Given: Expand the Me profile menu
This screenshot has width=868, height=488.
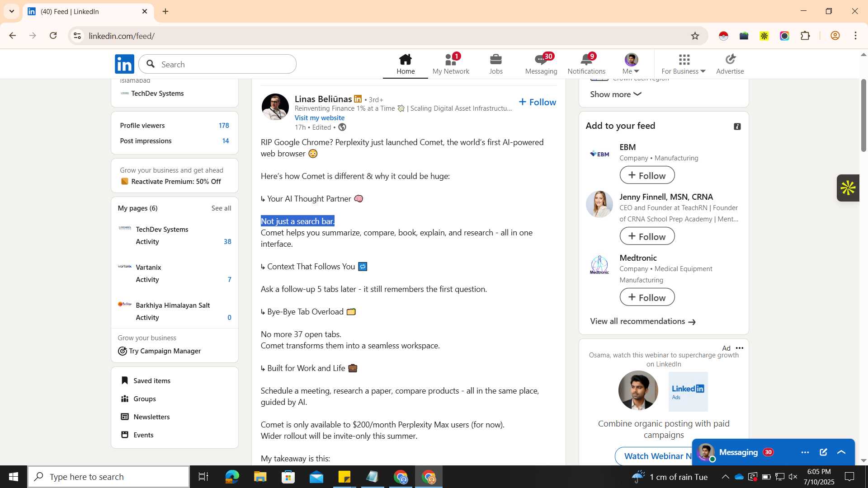Looking at the screenshot, I should click(631, 64).
